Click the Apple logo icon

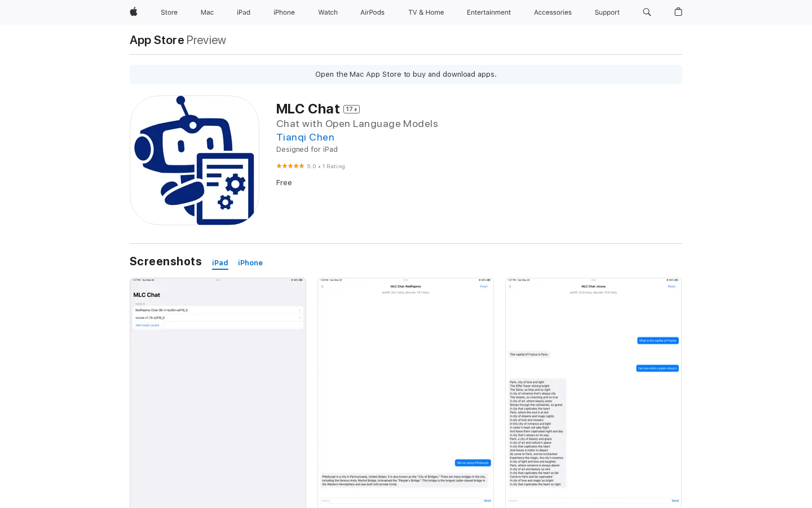click(134, 12)
